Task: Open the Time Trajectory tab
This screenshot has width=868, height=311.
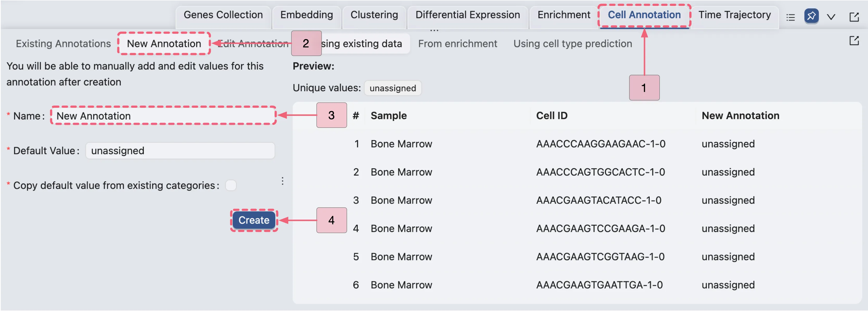Action: pos(735,15)
